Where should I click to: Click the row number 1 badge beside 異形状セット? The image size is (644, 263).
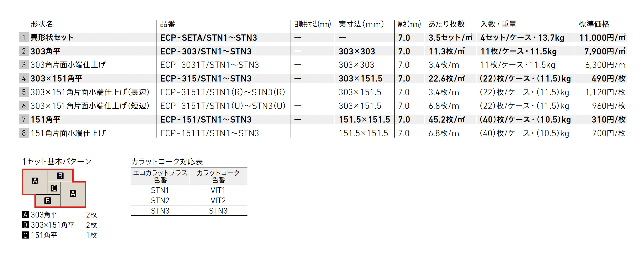coord(24,37)
